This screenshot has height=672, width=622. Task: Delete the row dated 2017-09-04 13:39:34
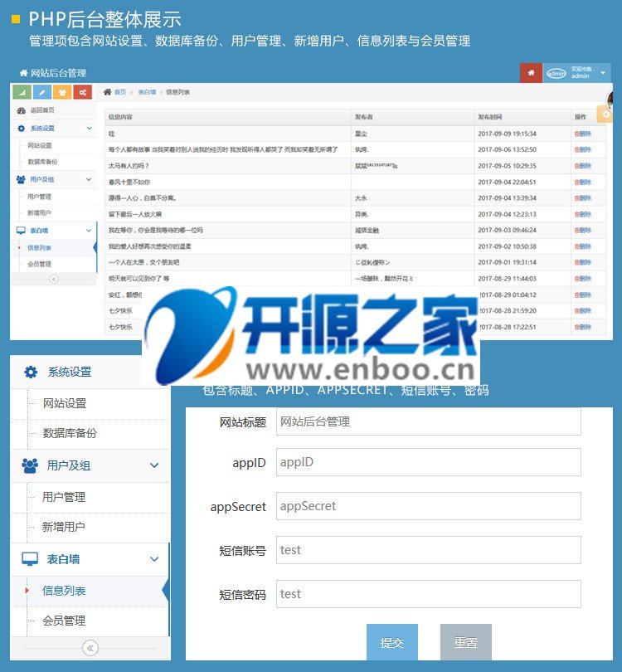(x=583, y=198)
